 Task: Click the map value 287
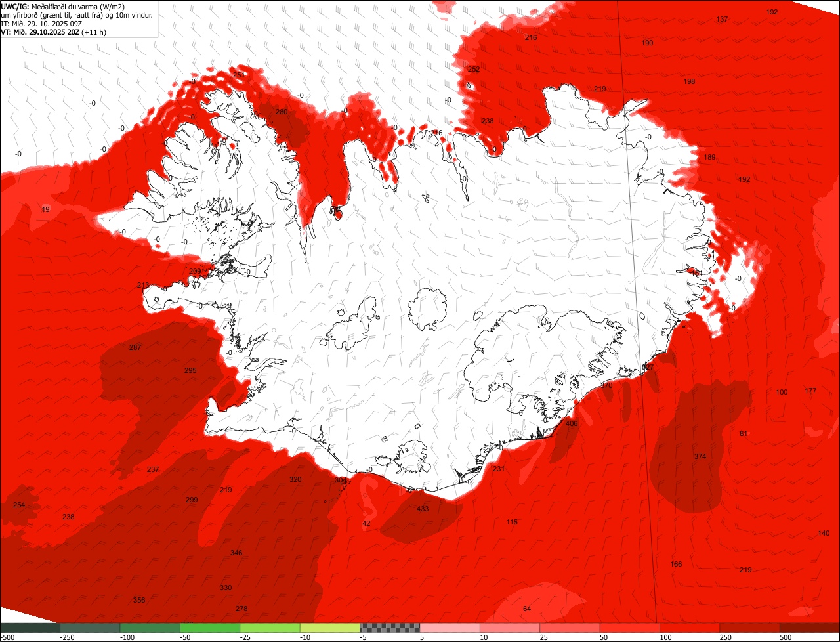(135, 347)
